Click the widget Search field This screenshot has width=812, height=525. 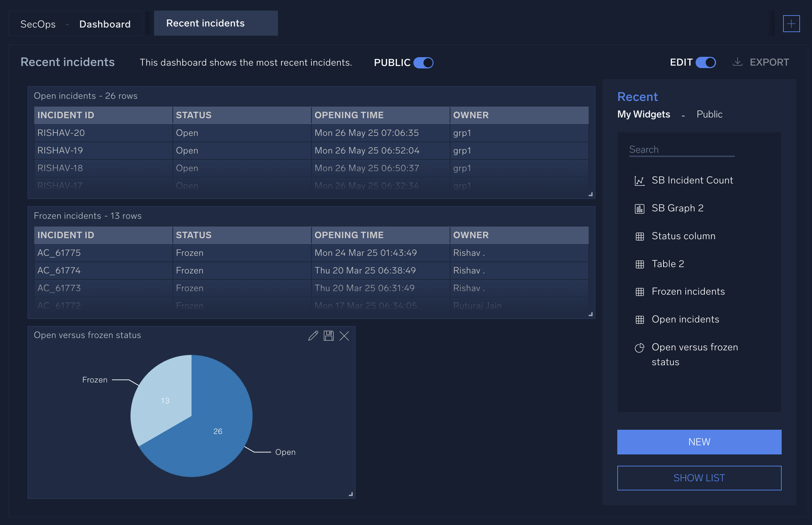(x=681, y=150)
